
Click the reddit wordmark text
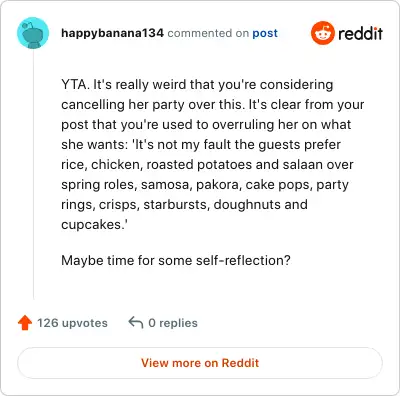pyautogui.click(x=361, y=33)
